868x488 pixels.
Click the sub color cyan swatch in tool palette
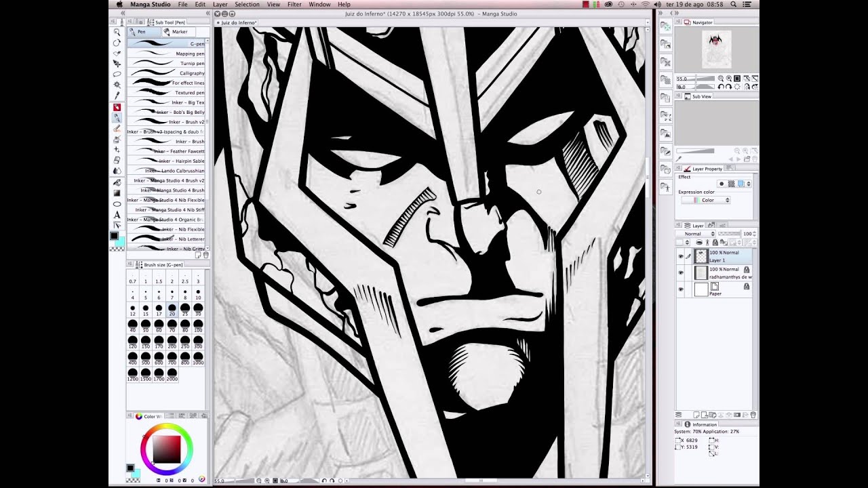click(x=120, y=241)
